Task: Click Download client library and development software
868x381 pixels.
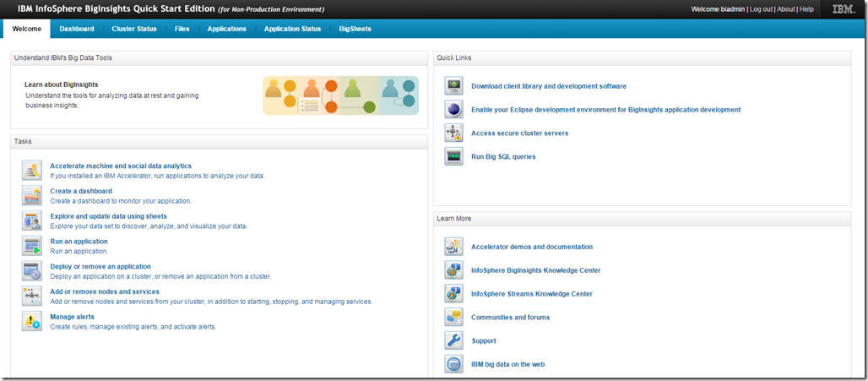Action: (549, 86)
